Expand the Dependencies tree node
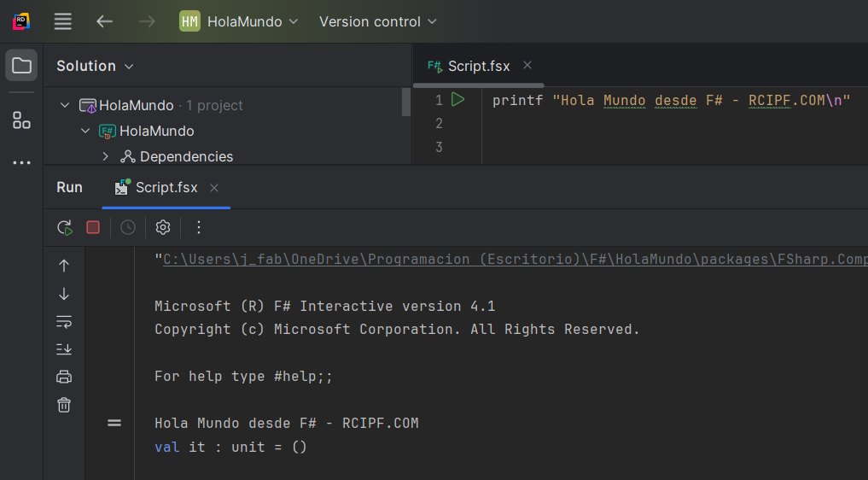 pos(106,156)
